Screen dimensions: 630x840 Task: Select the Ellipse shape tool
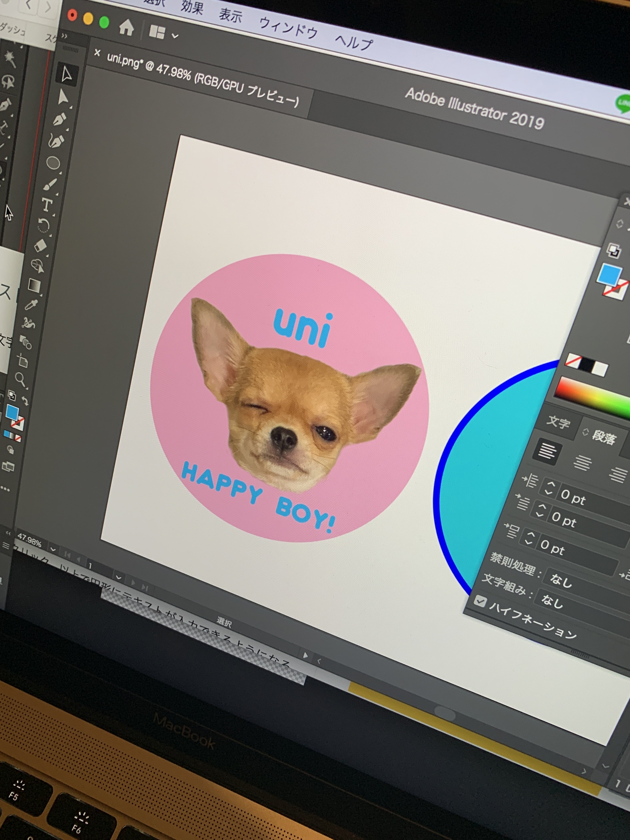[53, 163]
